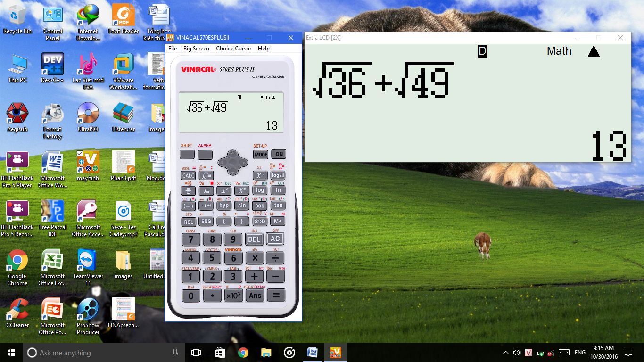Open the File menu

173,49
